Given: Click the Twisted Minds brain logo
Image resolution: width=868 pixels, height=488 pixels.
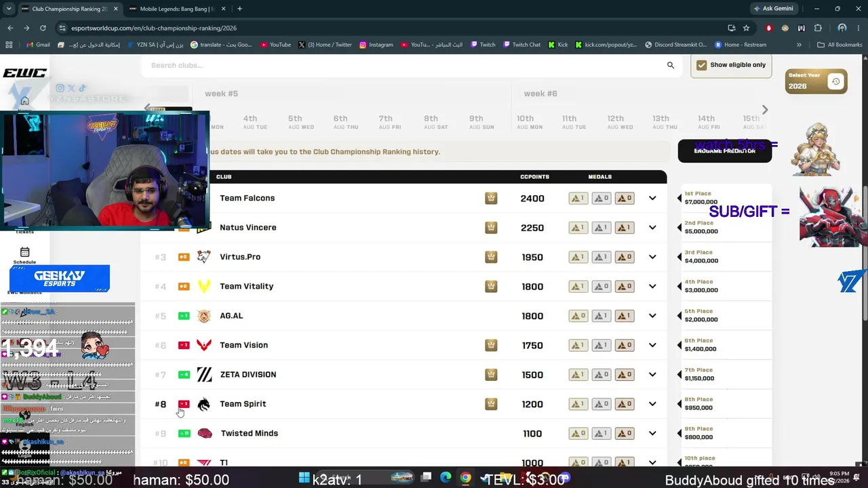Looking at the screenshot, I should pyautogui.click(x=204, y=433).
